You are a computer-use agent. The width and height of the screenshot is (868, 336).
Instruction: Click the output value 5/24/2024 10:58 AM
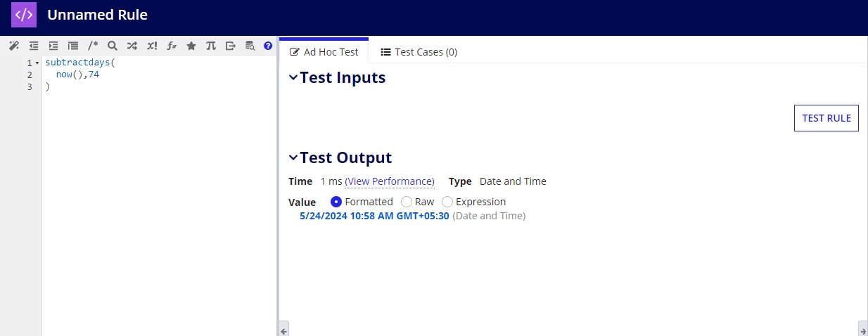coord(374,216)
